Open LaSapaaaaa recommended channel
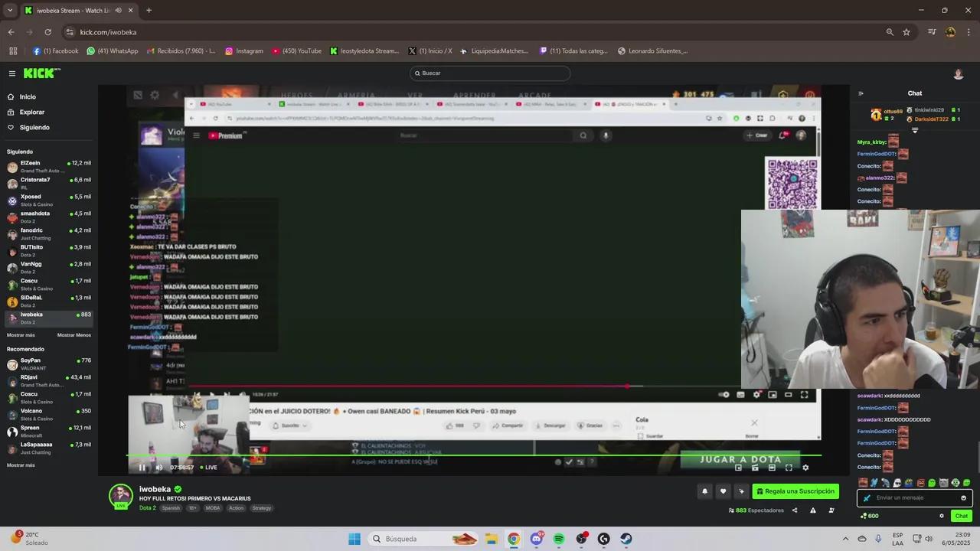The image size is (980, 551). (x=49, y=448)
